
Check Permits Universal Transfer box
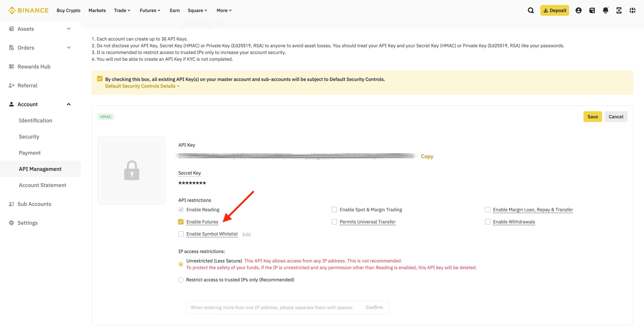coord(334,222)
